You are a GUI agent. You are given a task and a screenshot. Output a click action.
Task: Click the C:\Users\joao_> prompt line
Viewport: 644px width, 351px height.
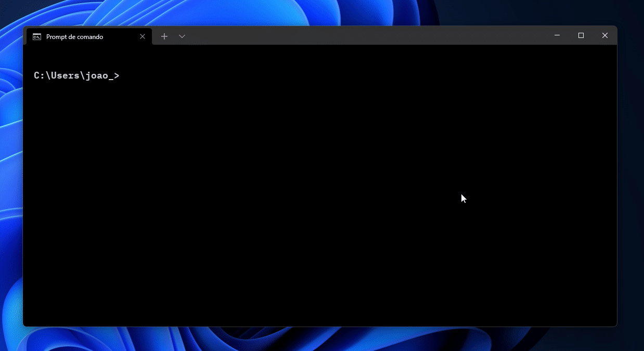click(x=76, y=75)
